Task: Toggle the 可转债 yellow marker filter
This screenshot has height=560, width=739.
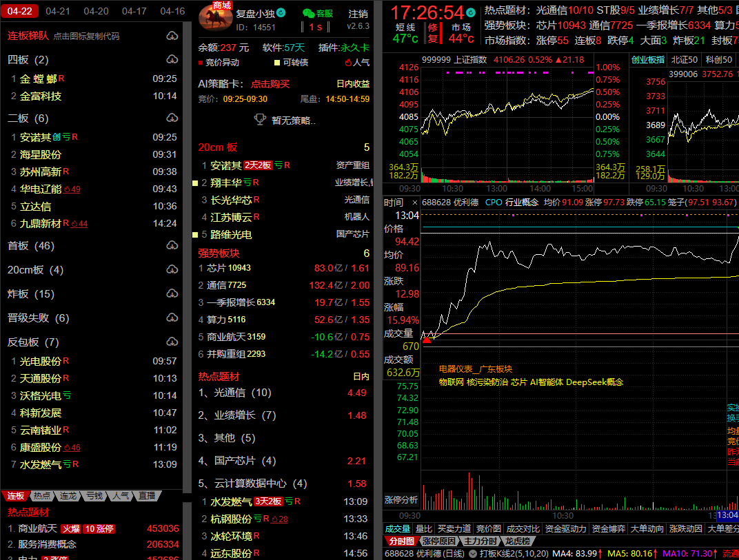Action: (290, 63)
